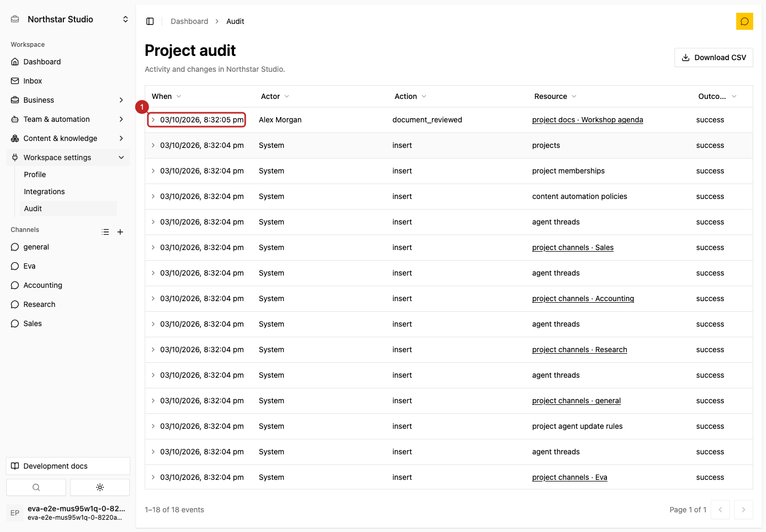Expand the Alex Morgan document_reviewed row
This screenshot has height=532, width=766.
click(x=153, y=120)
